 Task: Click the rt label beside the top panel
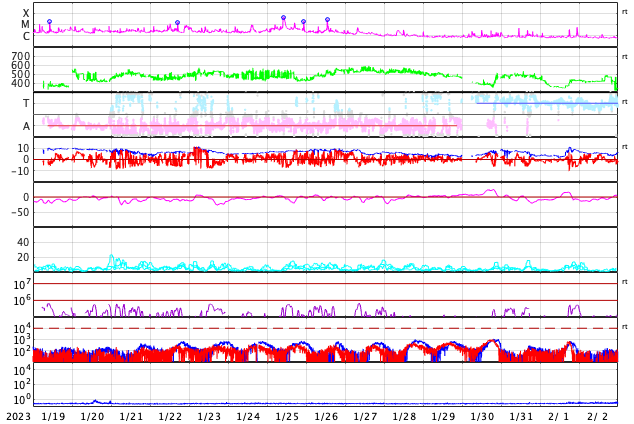[625, 12]
